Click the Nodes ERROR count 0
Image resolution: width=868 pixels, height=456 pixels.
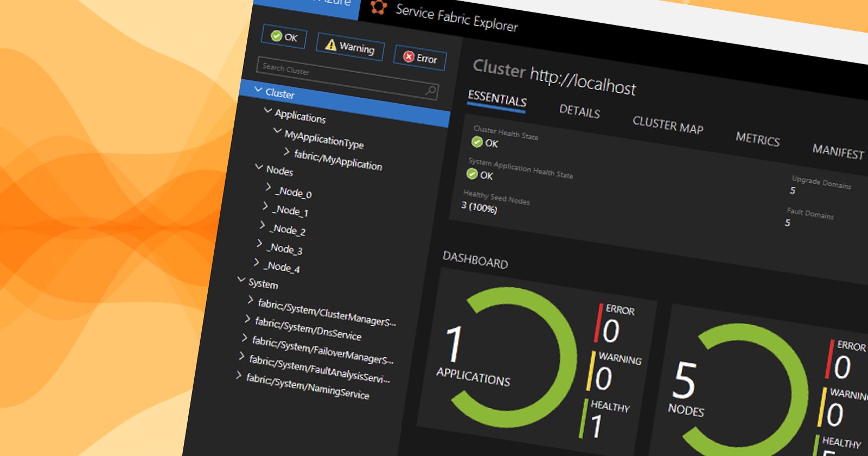tap(843, 367)
